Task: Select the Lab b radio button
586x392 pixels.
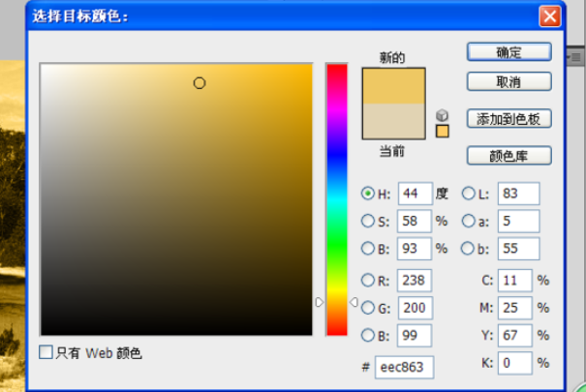Action: click(468, 248)
